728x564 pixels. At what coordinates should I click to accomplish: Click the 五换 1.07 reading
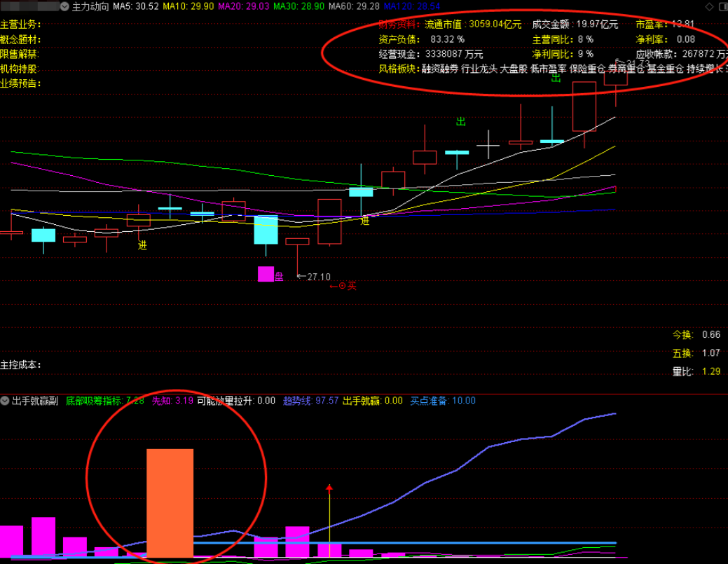tap(696, 353)
